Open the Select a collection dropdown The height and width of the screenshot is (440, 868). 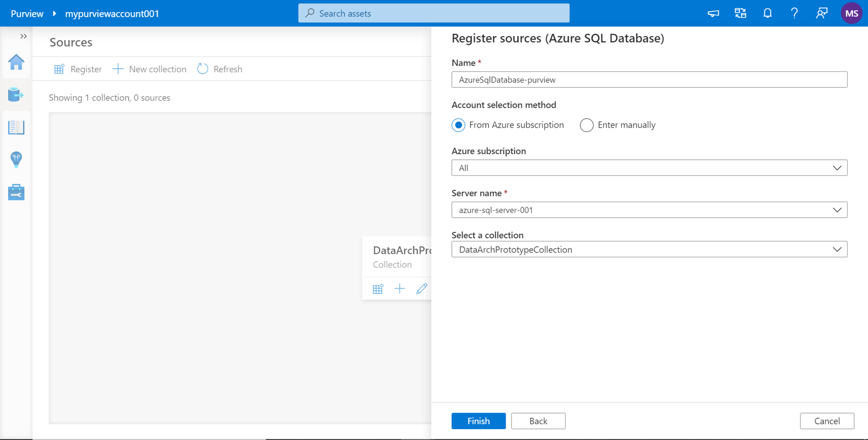tap(837, 249)
